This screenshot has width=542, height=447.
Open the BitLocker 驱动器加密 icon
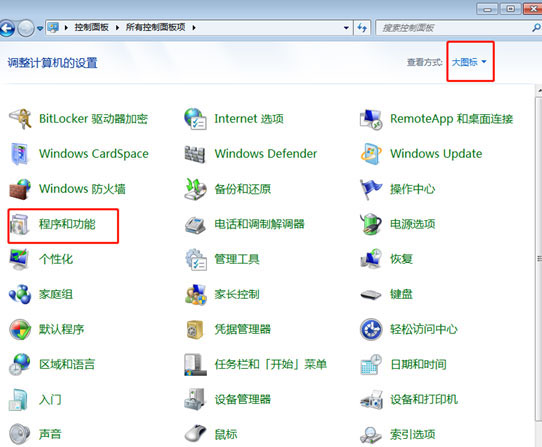tap(20, 119)
